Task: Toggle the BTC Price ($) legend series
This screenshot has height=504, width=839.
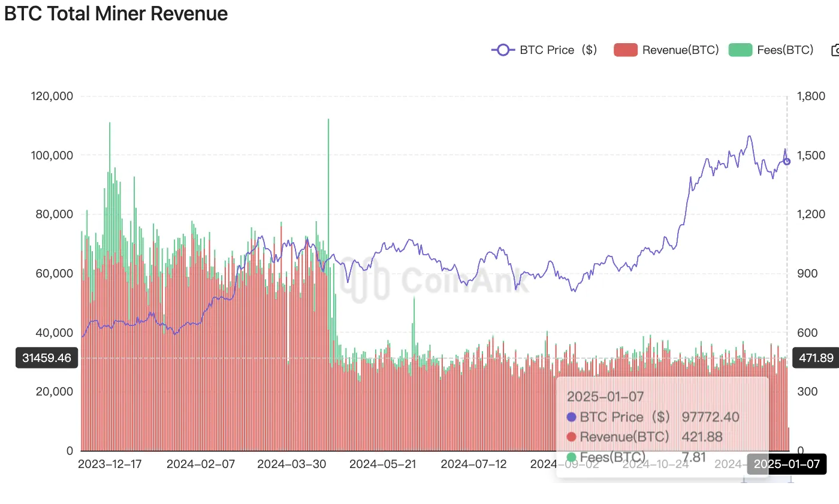Action: pyautogui.click(x=544, y=50)
